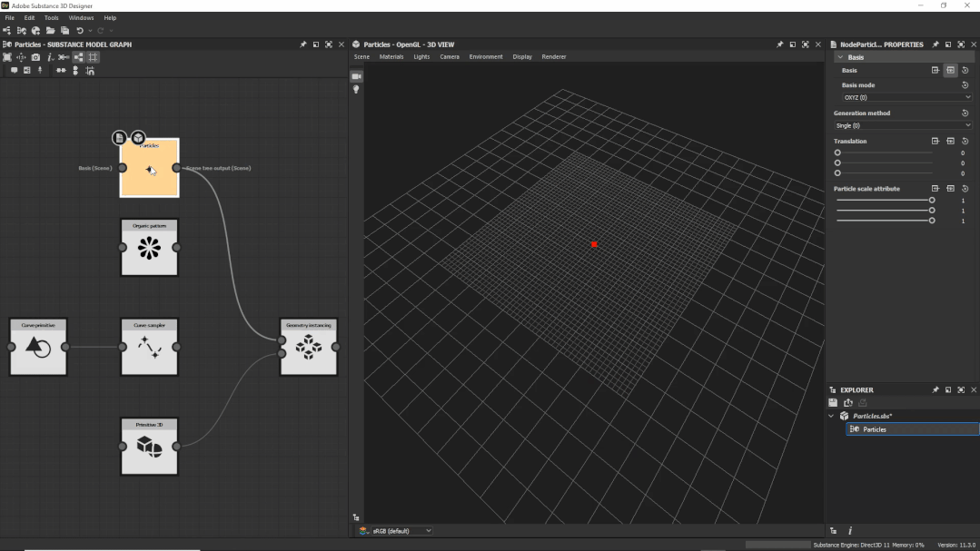This screenshot has width=980, height=551.
Task: Open the Windows menu
Action: coord(81,18)
